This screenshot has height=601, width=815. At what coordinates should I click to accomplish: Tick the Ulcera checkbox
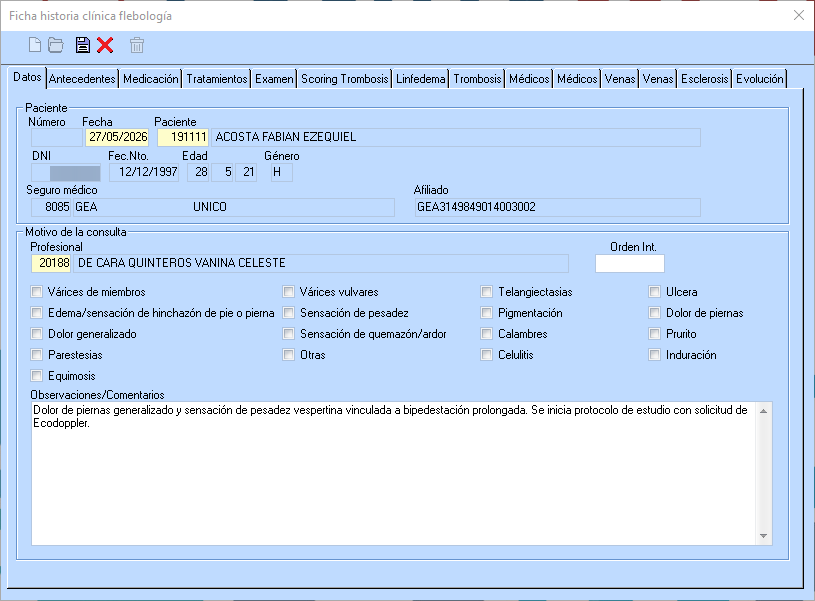[654, 292]
